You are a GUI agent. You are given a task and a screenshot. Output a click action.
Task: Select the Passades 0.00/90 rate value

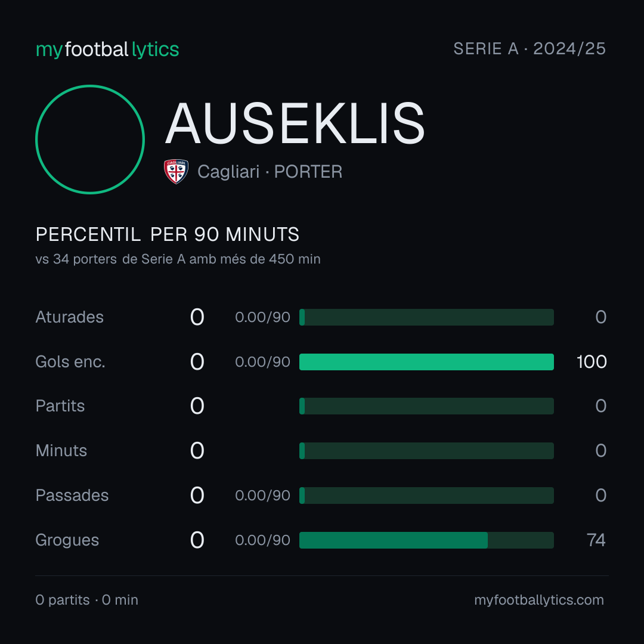[262, 496]
